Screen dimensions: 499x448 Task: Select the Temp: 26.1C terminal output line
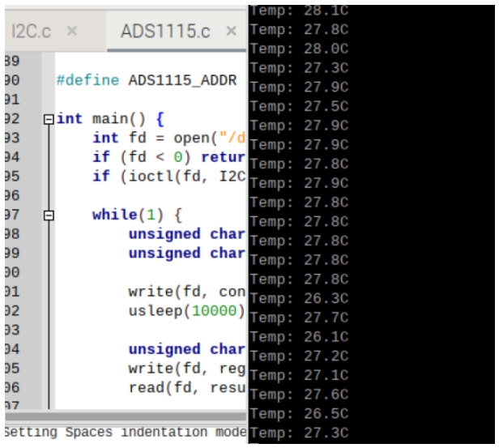pyautogui.click(x=299, y=336)
